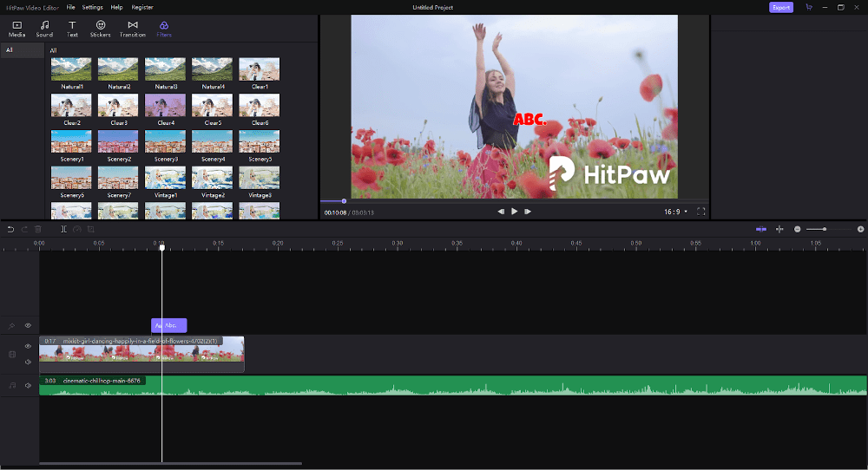Hide the video track with eye icon
868x470 pixels.
point(28,346)
